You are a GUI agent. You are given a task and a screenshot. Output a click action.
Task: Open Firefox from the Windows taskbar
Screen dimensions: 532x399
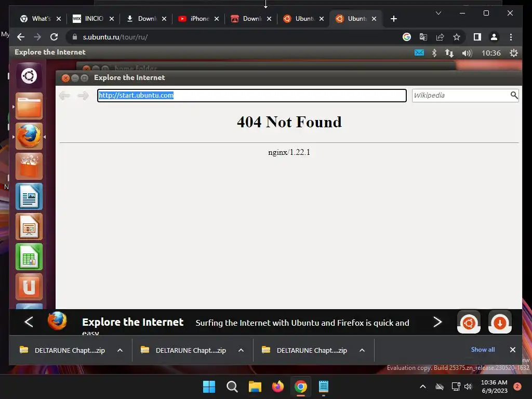point(278,387)
